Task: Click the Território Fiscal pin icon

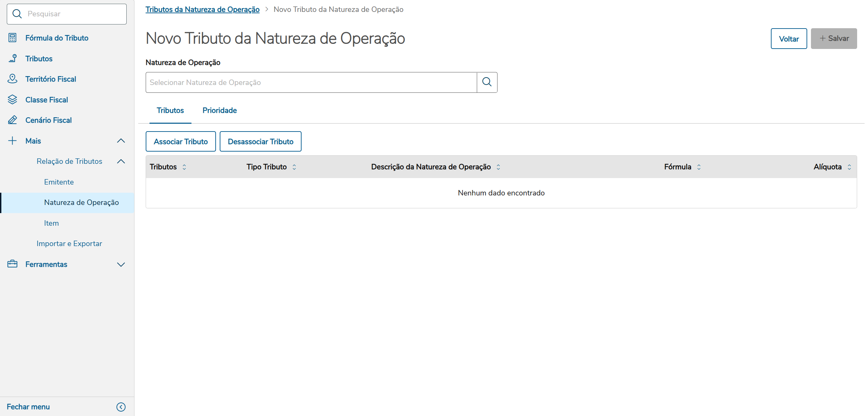Action: pos(12,79)
